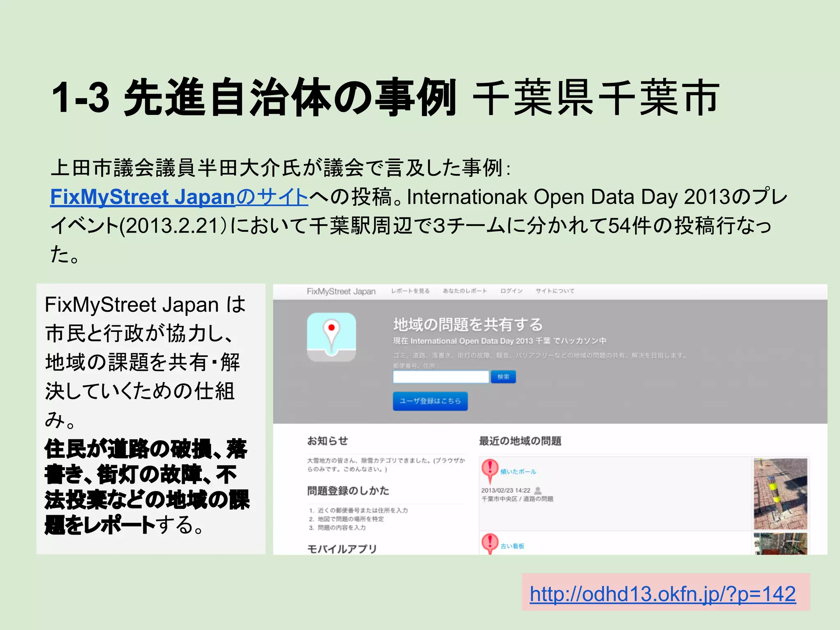
Task: Open the old signboard photo thumbnail
Action: [780, 544]
